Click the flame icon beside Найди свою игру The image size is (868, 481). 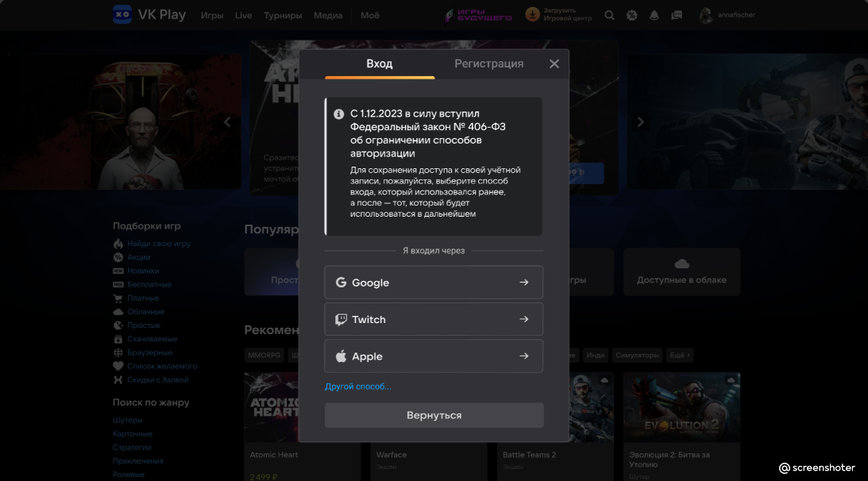coord(118,244)
